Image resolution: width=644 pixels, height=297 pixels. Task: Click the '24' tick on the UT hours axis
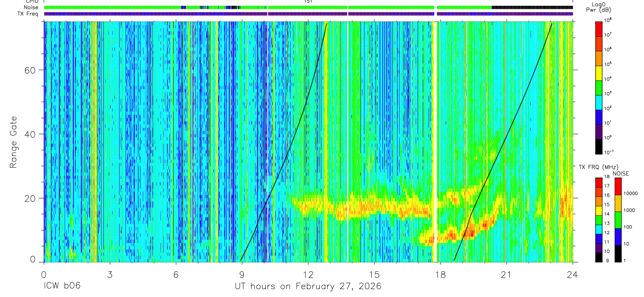pyautogui.click(x=573, y=274)
